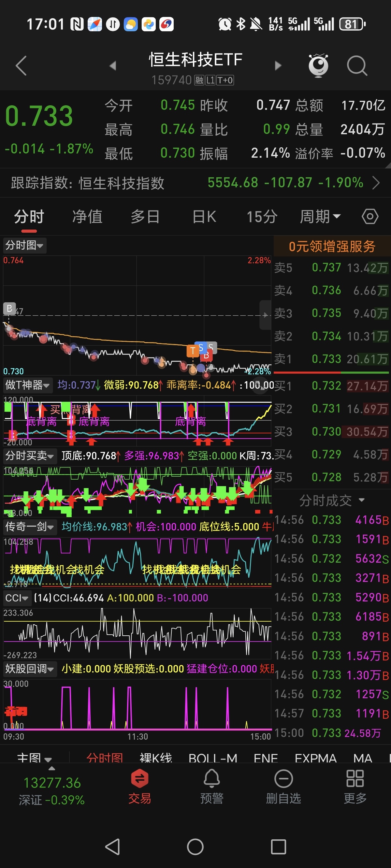Tap the orange T marker on chart
391x868 pixels.
coord(193,351)
